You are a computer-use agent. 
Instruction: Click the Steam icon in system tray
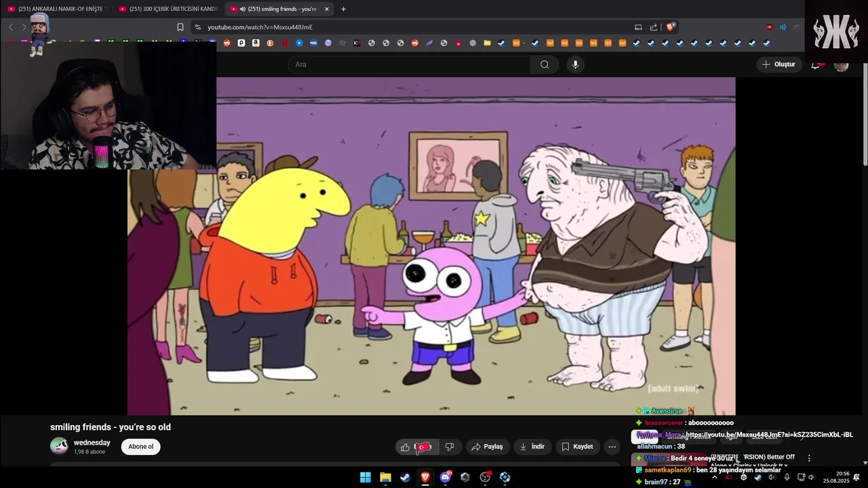point(757,477)
